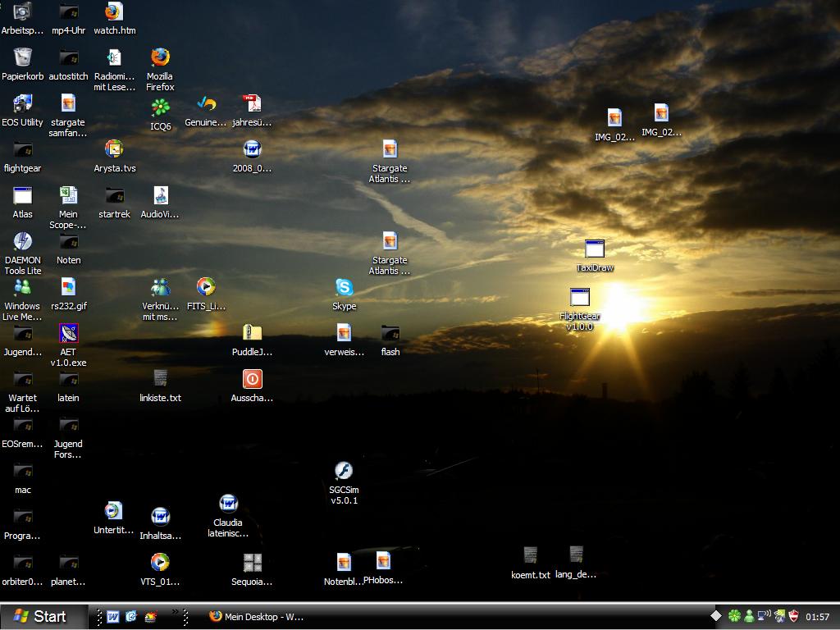This screenshot has width=840, height=630.
Task: Launch Word from the Quick Launch bar
Action: click(113, 617)
